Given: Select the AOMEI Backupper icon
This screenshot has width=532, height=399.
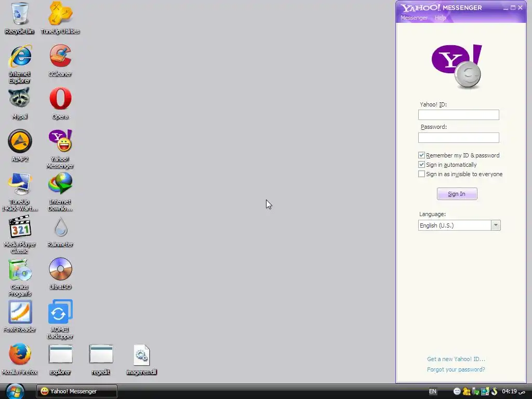Looking at the screenshot, I should pos(60,320).
